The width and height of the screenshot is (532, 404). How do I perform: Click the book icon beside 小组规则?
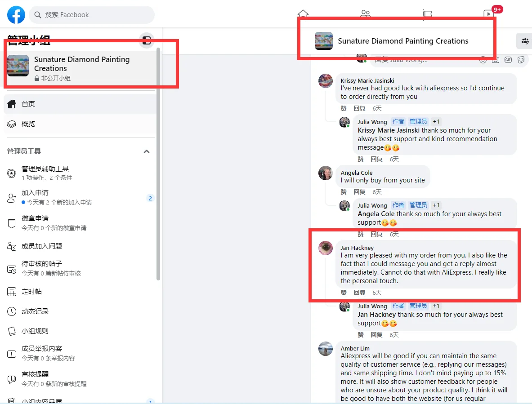(12, 331)
